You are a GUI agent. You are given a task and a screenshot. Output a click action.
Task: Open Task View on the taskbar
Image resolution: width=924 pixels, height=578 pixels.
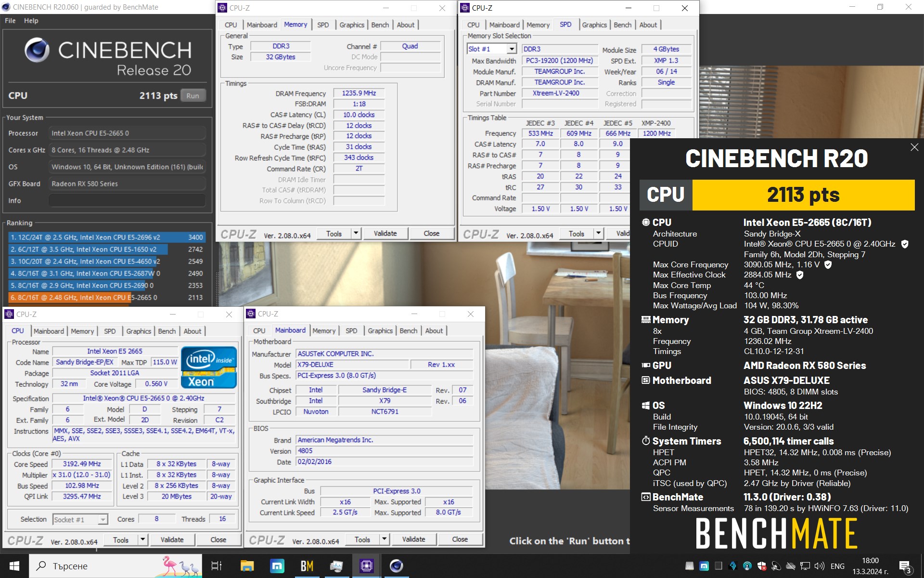coord(217,566)
